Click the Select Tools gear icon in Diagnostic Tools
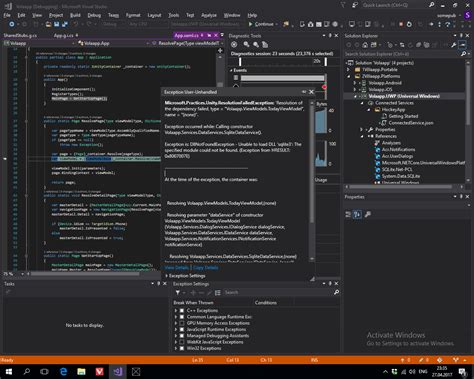 click(234, 44)
